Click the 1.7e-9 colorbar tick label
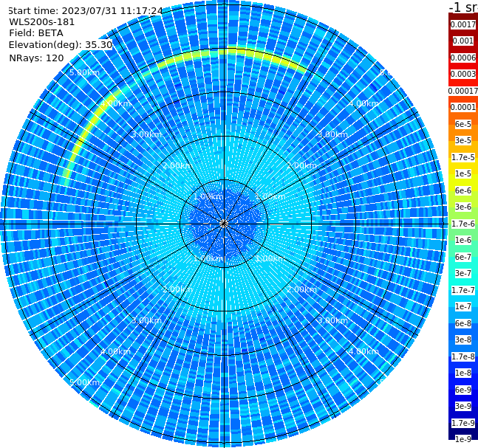The width and height of the screenshot is (478, 448). point(463,423)
